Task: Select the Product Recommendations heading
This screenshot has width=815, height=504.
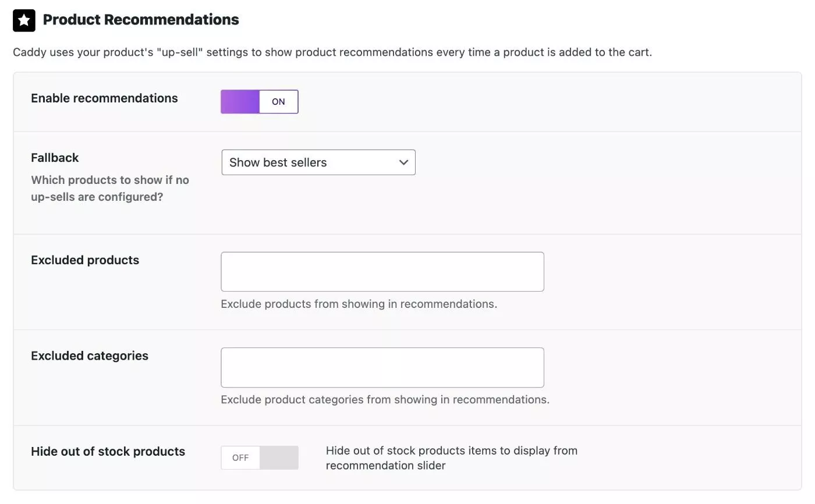Action: 141,20
